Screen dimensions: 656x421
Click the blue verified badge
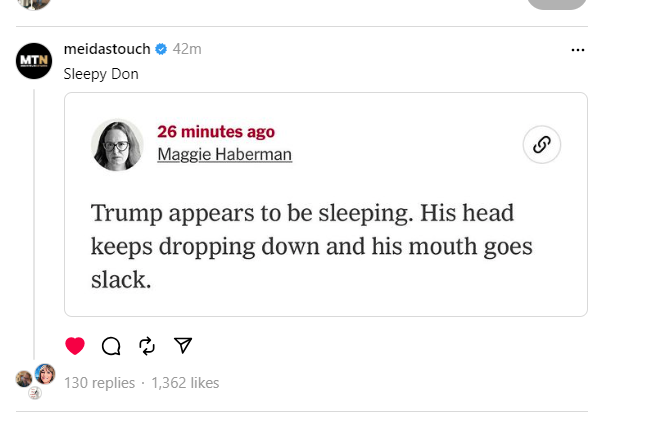161,49
